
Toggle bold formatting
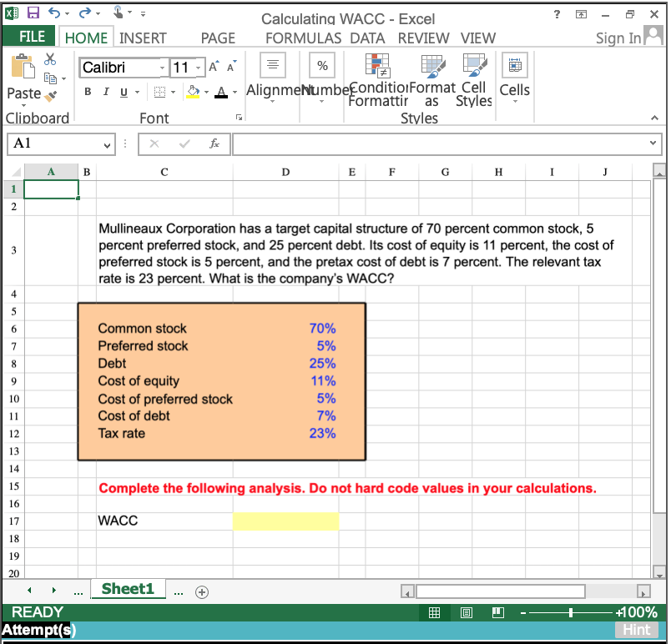[x=87, y=92]
